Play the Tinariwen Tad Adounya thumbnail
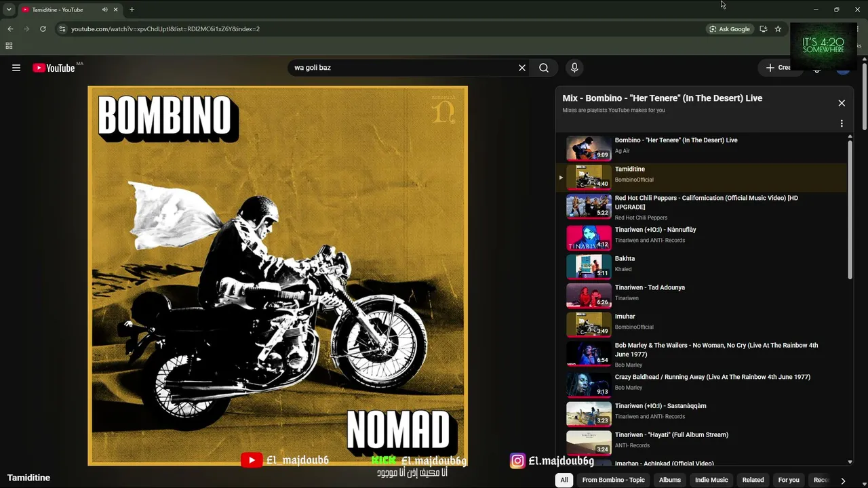 (x=589, y=296)
